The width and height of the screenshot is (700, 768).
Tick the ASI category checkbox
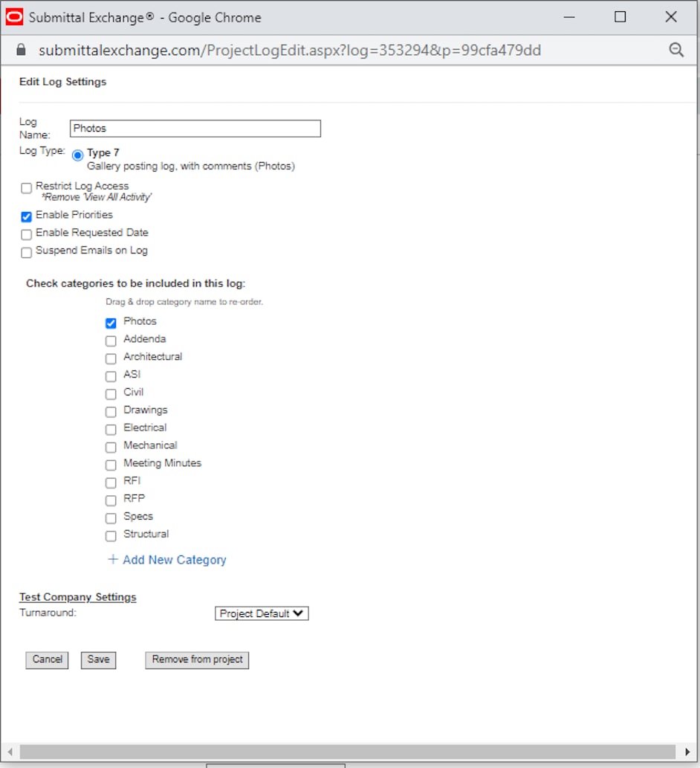point(111,376)
